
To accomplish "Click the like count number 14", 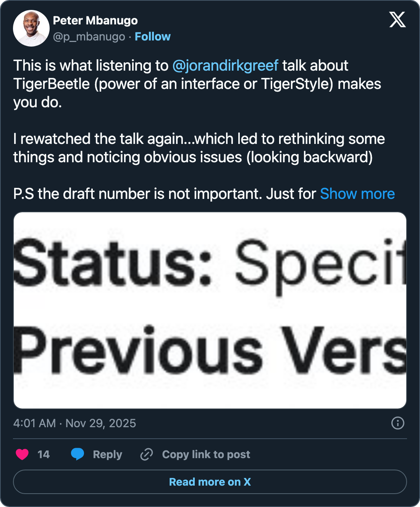I will (44, 454).
